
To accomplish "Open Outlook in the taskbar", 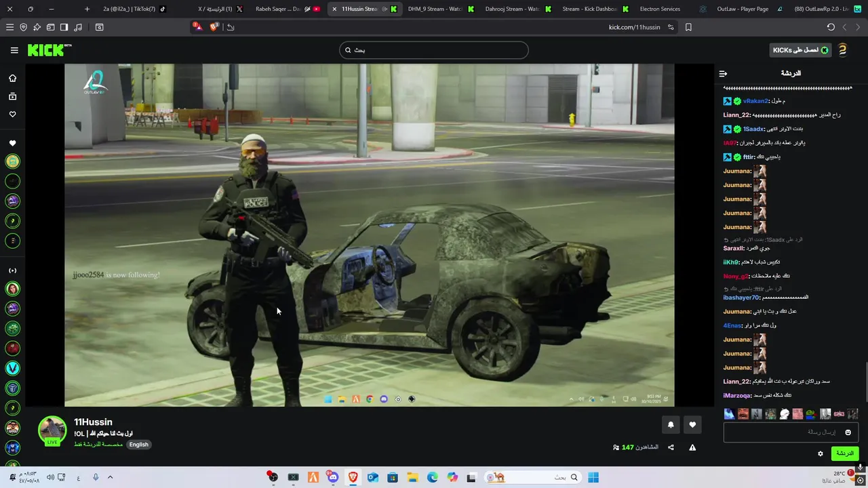I will [x=372, y=477].
